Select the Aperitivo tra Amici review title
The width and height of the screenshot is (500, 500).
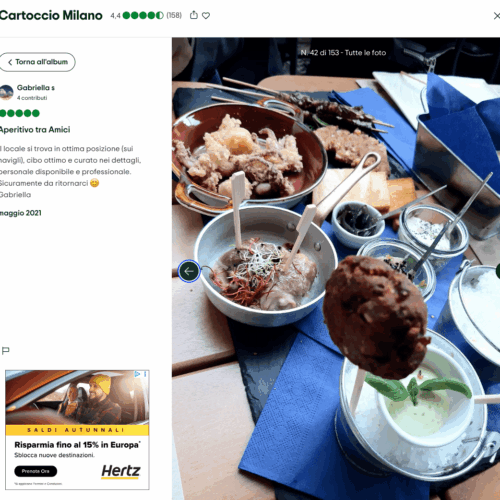[35, 130]
